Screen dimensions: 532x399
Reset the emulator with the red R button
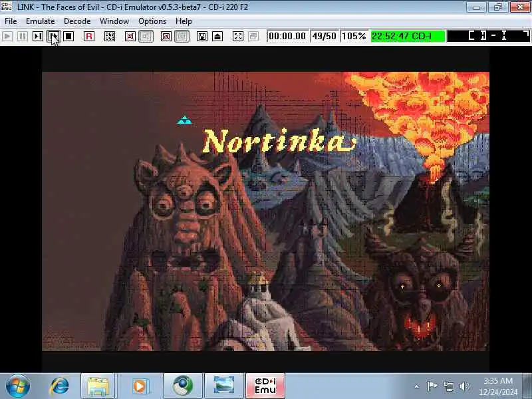(89, 37)
